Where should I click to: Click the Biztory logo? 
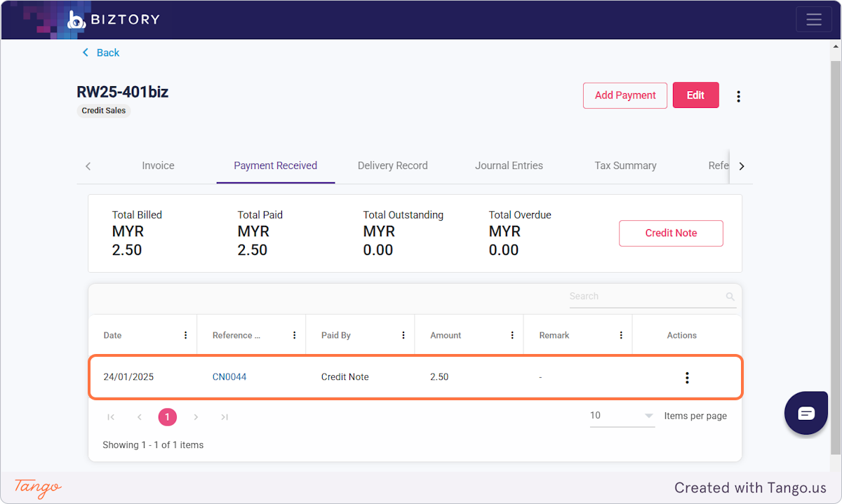click(114, 20)
